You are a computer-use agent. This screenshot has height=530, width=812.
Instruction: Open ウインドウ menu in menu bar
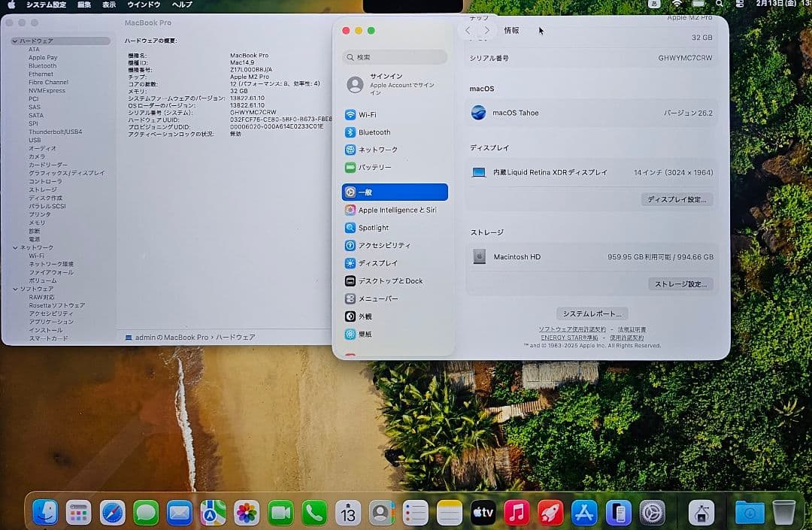tap(144, 5)
